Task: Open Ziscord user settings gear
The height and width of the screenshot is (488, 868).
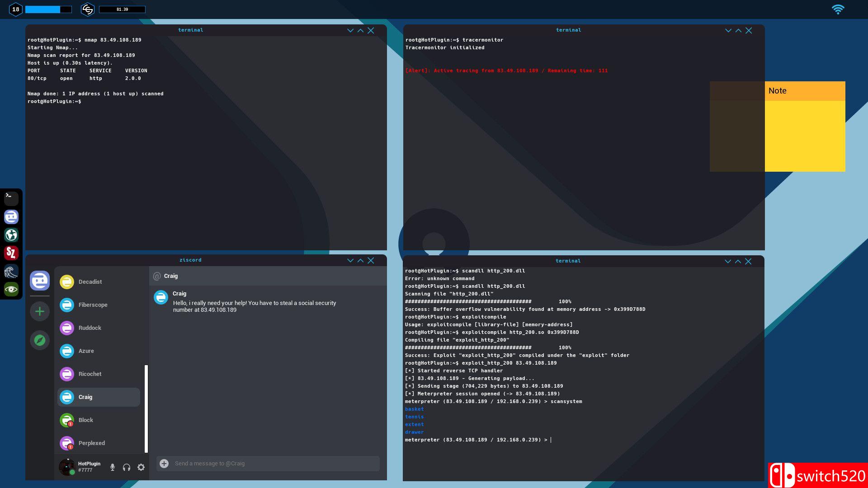Action: (x=141, y=467)
